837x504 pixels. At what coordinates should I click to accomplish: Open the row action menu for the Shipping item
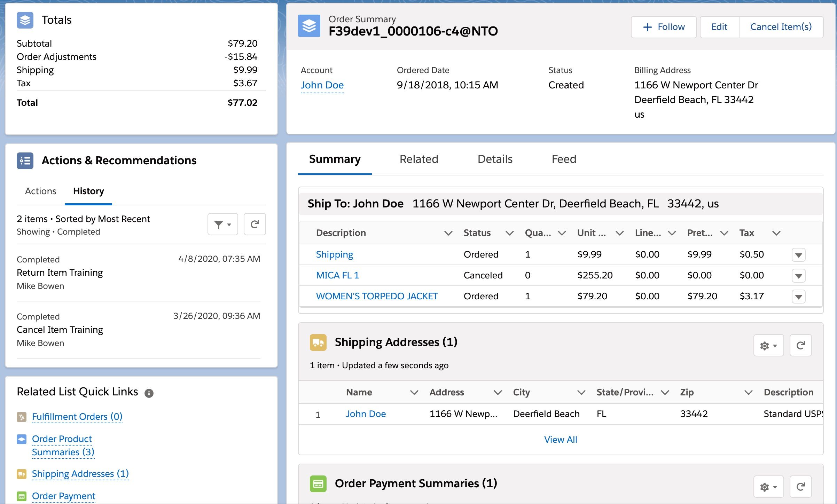(x=799, y=254)
